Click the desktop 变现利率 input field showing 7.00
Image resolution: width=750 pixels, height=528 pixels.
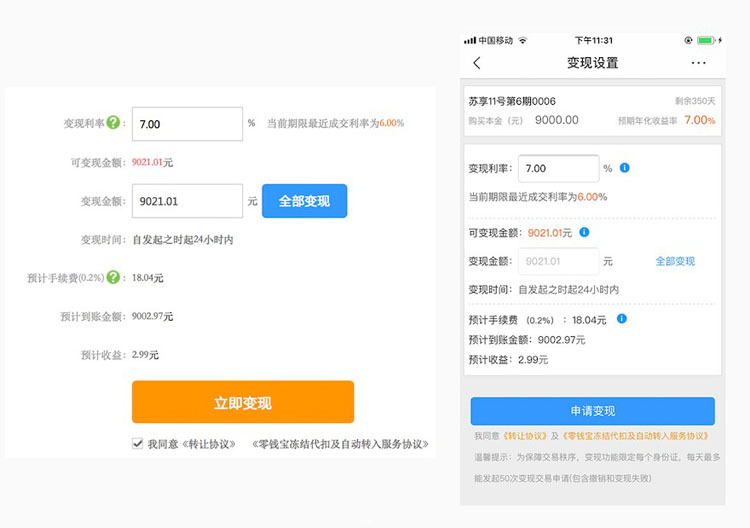point(187,124)
